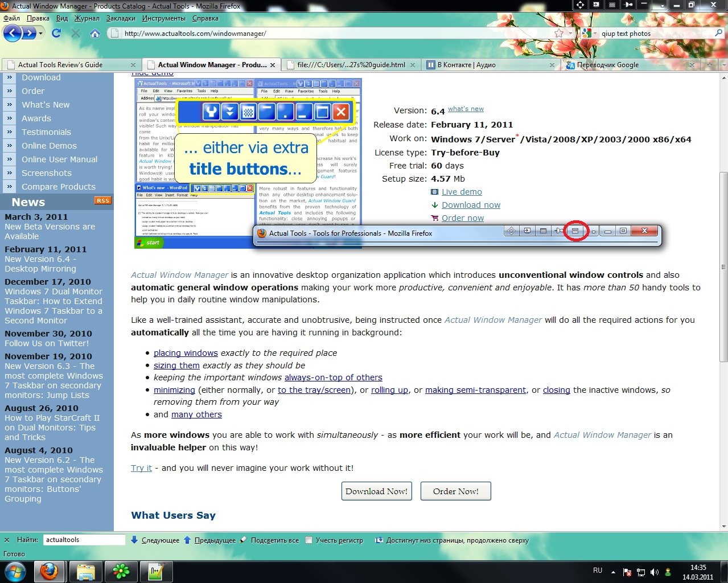Close the find bar with its X
The image size is (728, 583).
(7, 540)
